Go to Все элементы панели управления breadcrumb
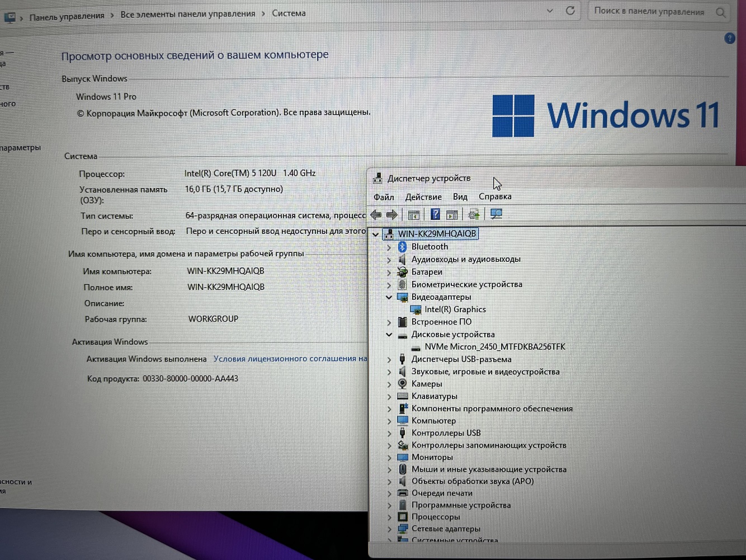Image resolution: width=746 pixels, height=560 pixels. (188, 14)
